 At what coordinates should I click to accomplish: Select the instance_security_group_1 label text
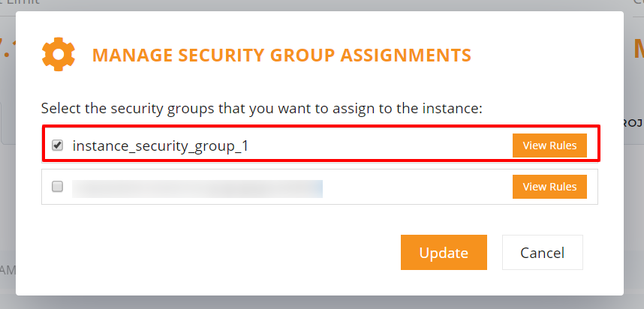point(161,145)
